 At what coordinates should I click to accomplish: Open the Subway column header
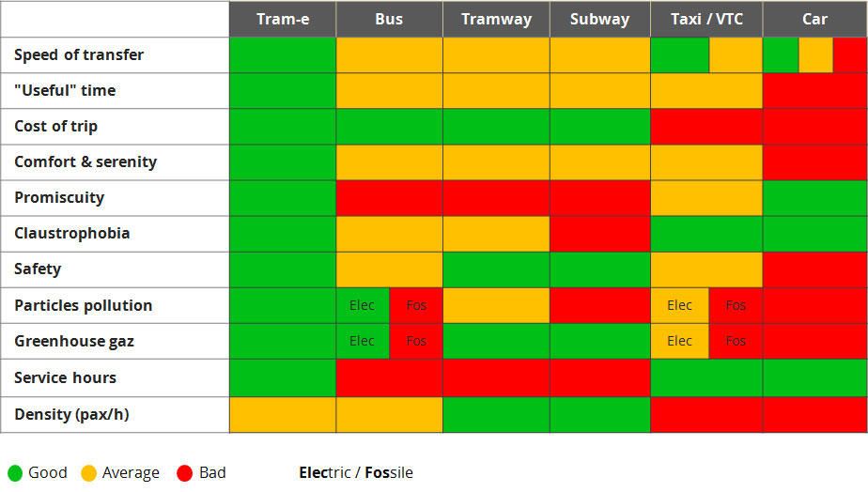599,20
